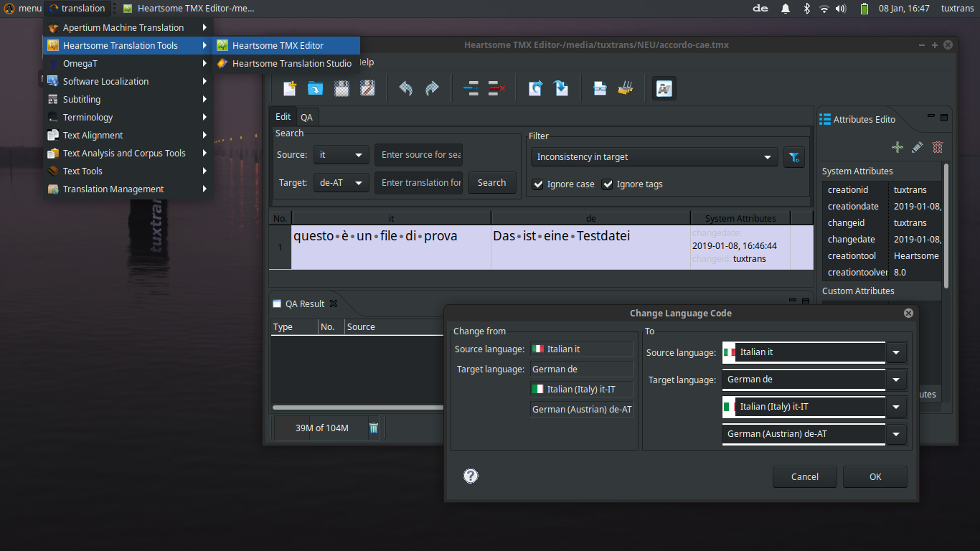
Task: Click the Enter translation search field
Action: pyautogui.click(x=418, y=183)
